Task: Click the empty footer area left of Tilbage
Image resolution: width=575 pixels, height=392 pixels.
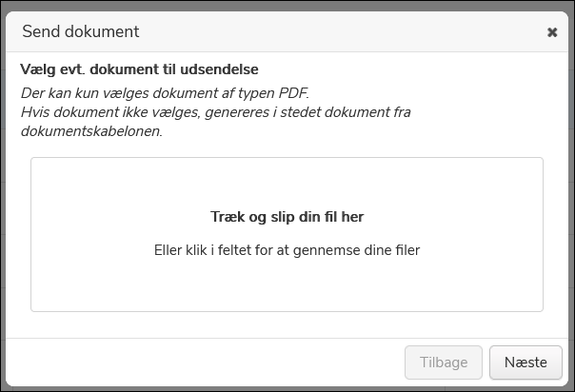Action: 190,363
